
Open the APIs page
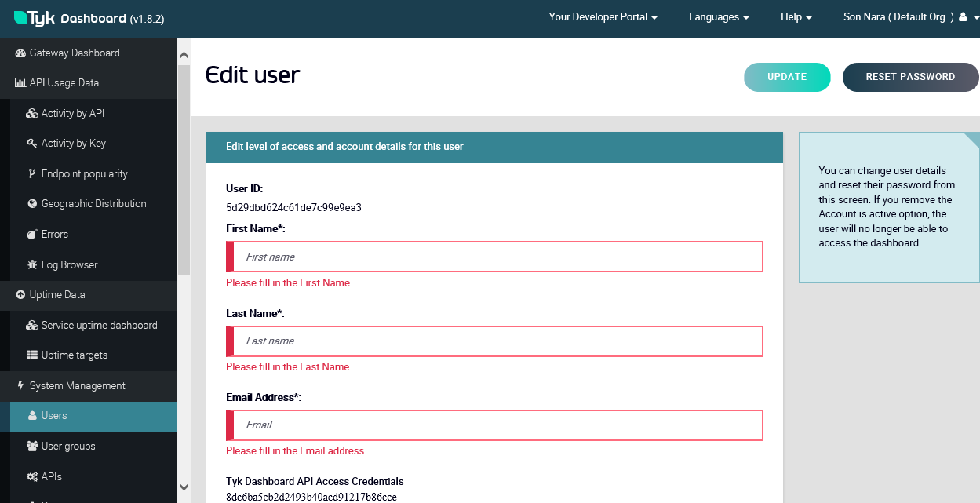click(93, 477)
